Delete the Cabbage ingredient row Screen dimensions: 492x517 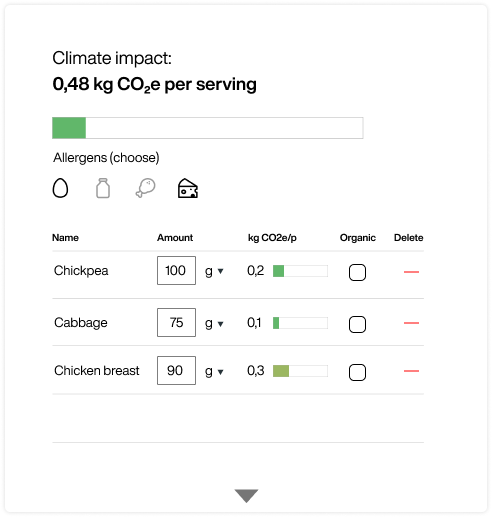click(x=411, y=323)
